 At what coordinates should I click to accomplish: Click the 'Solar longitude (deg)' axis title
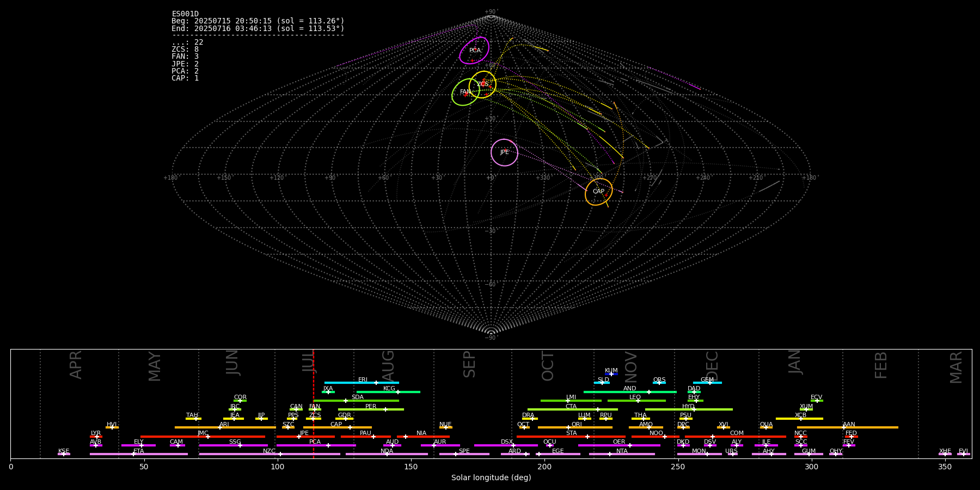[491, 477]
